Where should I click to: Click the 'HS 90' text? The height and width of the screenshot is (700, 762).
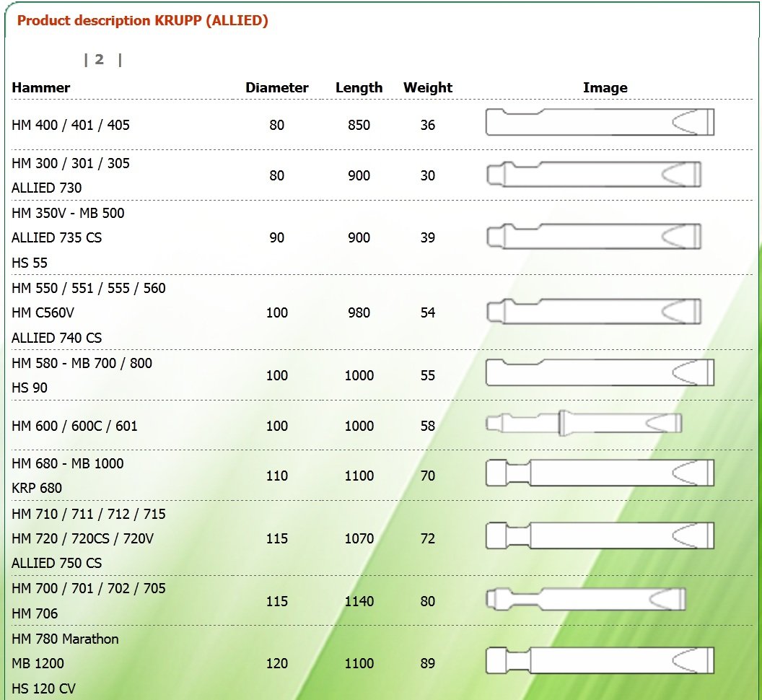click(30, 388)
